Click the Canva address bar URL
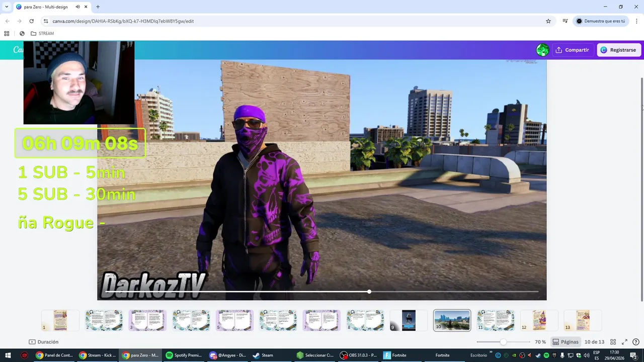 (123, 21)
